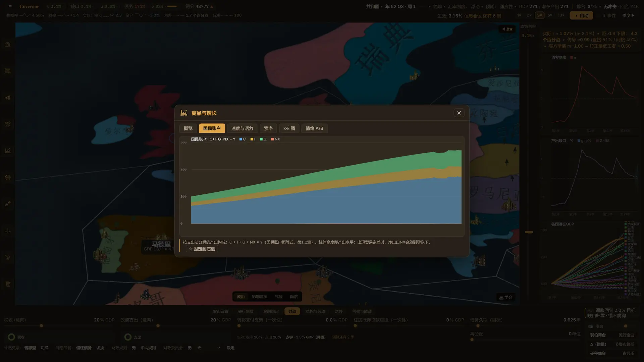This screenshot has height=362, width=644.
Task: Select 政治 map mode
Action: pyautogui.click(x=241, y=297)
